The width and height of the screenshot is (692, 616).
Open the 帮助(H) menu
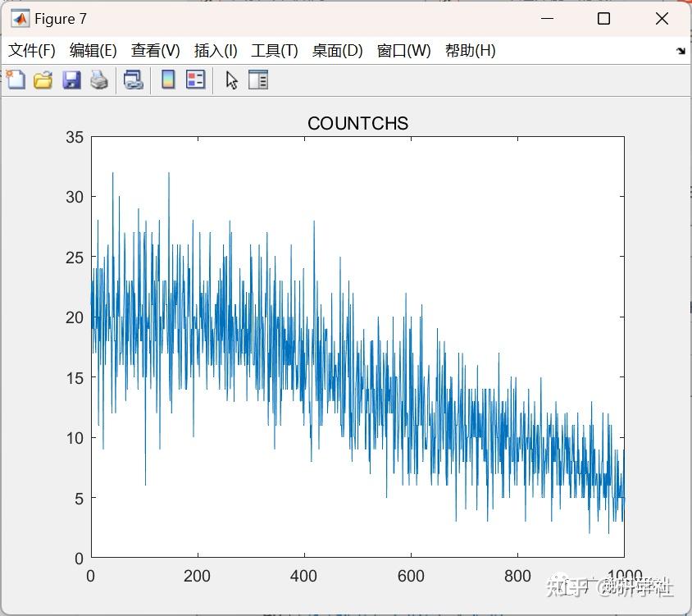[x=470, y=50]
